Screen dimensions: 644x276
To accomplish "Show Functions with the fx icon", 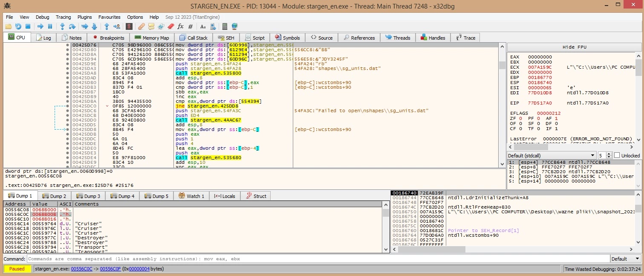I will pos(180,26).
